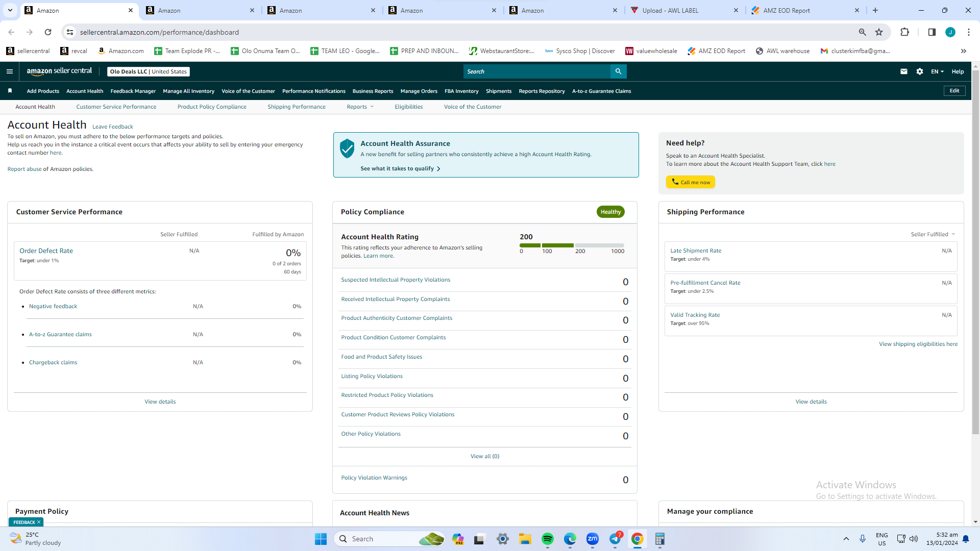
Task: Go back to previous page
Action: [x=11, y=32]
